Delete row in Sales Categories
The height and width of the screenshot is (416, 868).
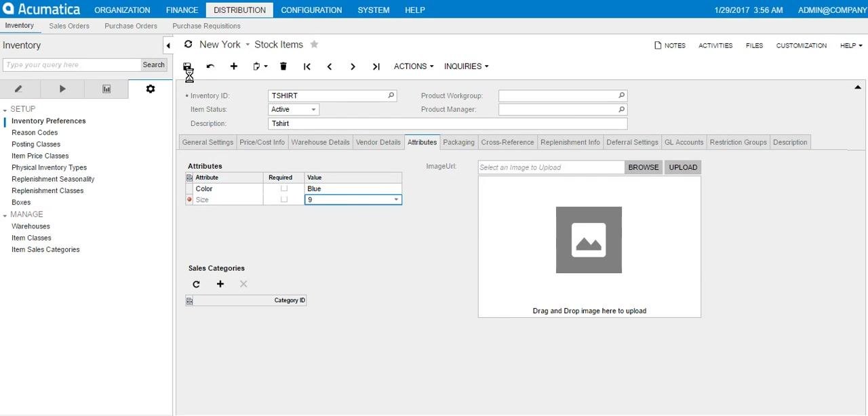click(243, 285)
